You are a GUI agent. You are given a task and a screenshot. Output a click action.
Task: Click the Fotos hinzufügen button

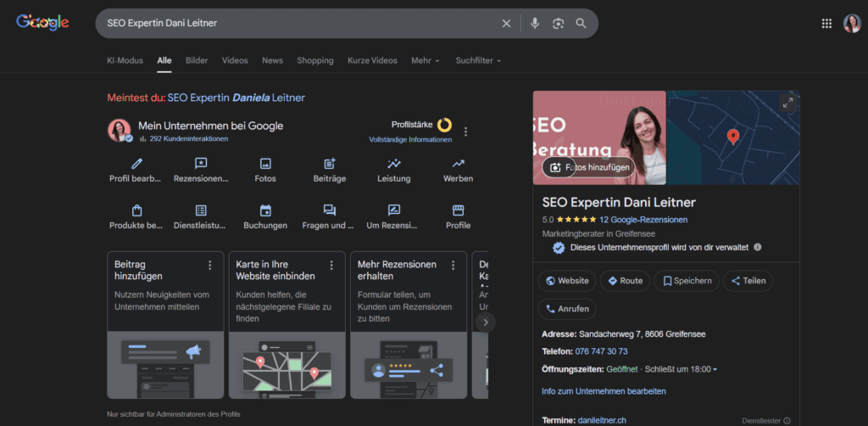[x=588, y=167]
